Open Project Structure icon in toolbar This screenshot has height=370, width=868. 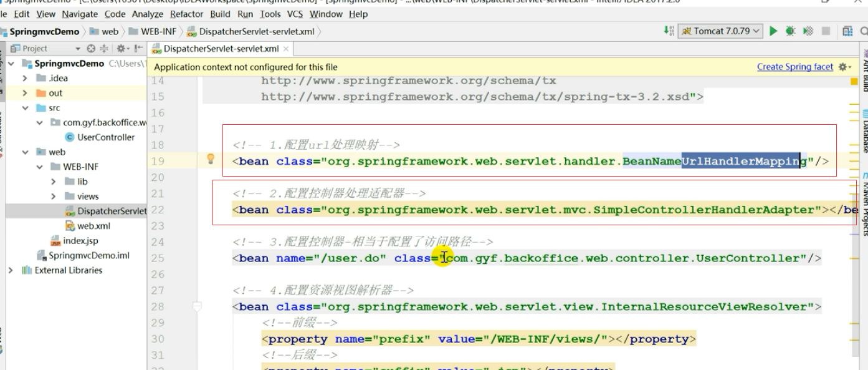click(847, 31)
